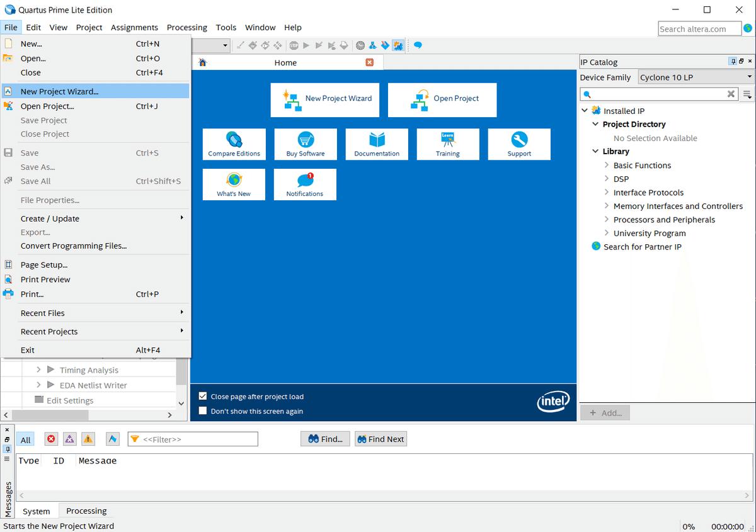The width and height of the screenshot is (756, 532).
Task: Select New Project Wizard in File menu
Action: coord(96,91)
